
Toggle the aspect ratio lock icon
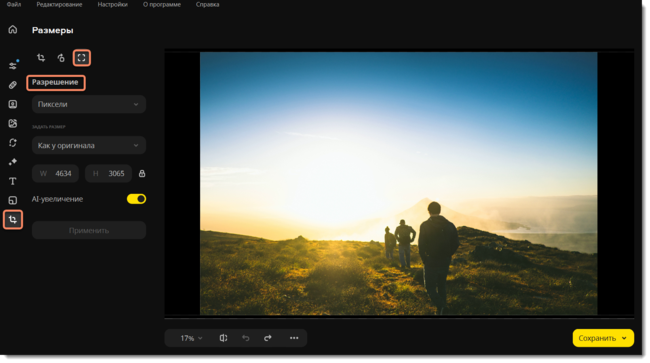pos(142,174)
